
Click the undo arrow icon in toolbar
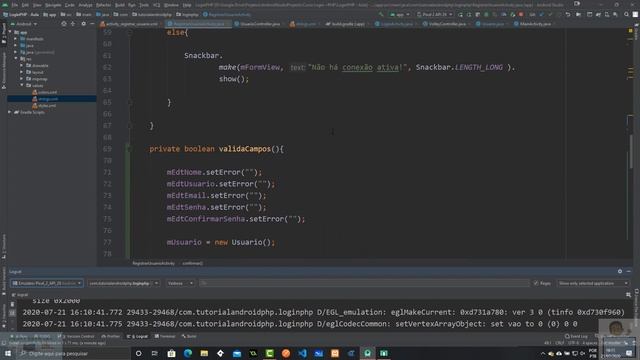568,14
